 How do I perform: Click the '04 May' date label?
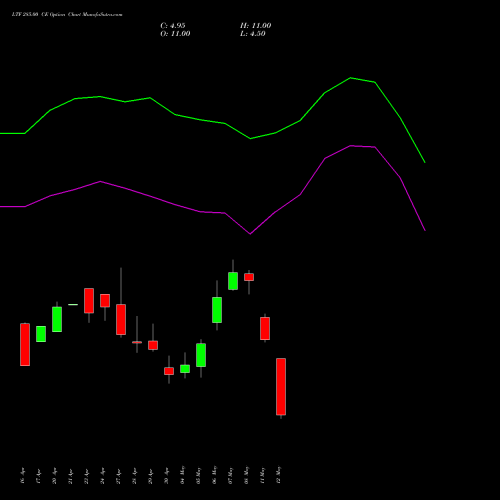(182, 475)
